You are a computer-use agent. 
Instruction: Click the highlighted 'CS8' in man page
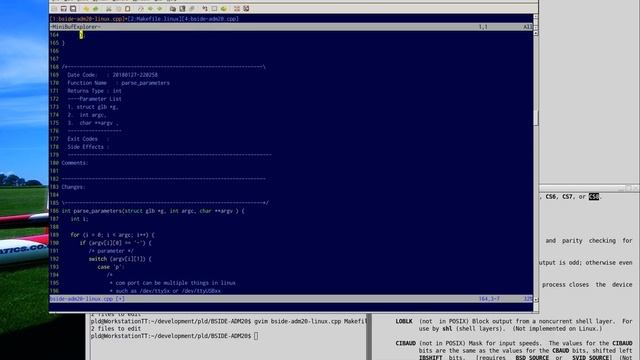[594, 197]
